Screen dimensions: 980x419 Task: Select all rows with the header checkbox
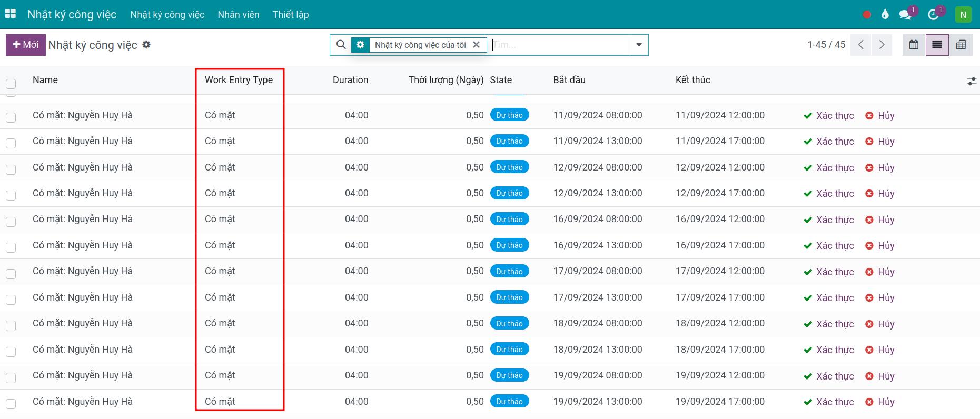[11, 84]
